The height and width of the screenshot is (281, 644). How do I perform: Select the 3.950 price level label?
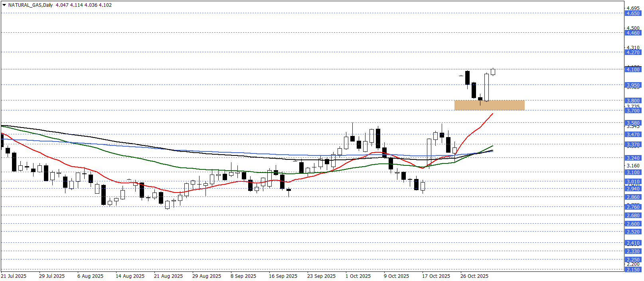click(x=633, y=85)
